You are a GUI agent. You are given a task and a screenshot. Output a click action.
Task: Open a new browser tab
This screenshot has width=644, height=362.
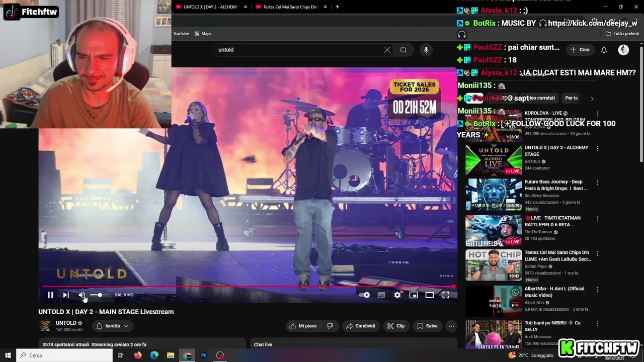[x=337, y=7]
